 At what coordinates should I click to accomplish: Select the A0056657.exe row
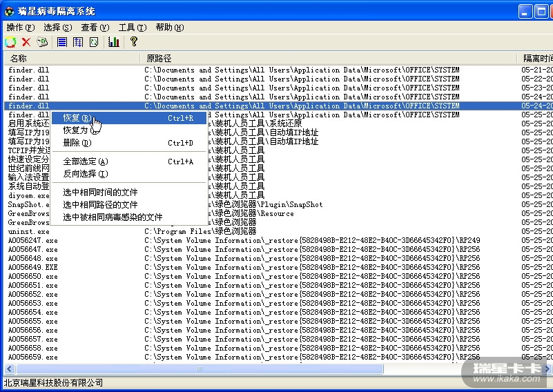[x=278, y=339]
